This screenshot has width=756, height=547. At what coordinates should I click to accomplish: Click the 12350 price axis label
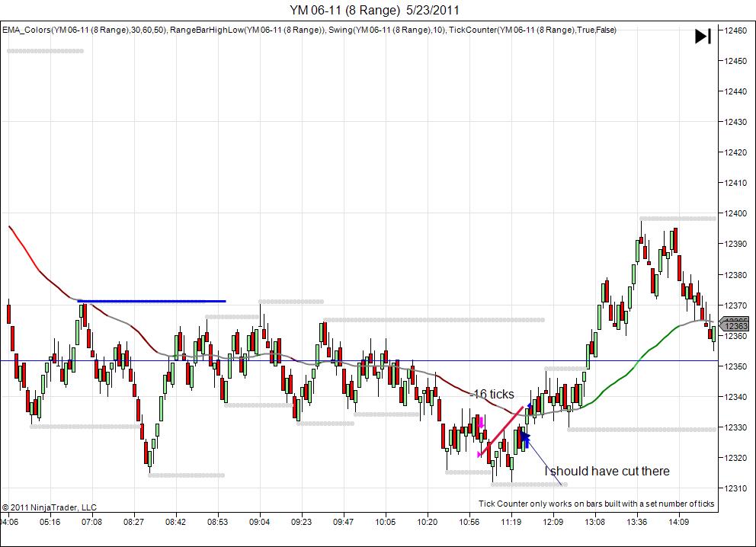(735, 366)
